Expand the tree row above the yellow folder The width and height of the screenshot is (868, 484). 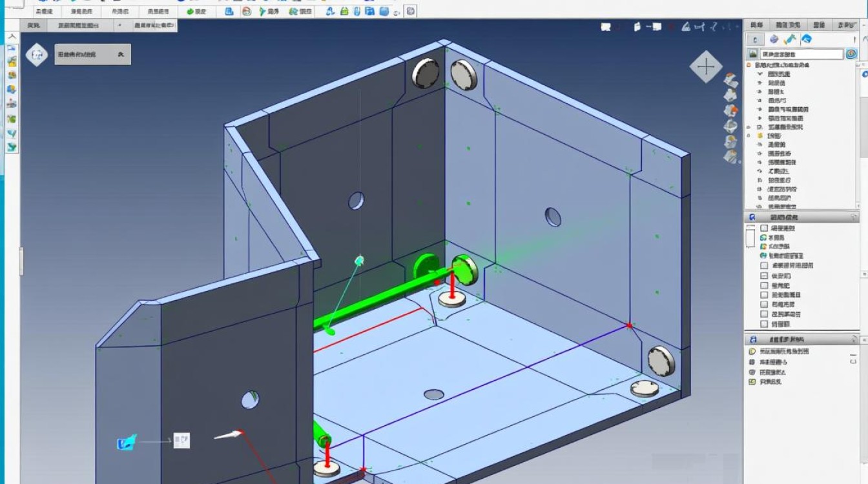coord(749,127)
